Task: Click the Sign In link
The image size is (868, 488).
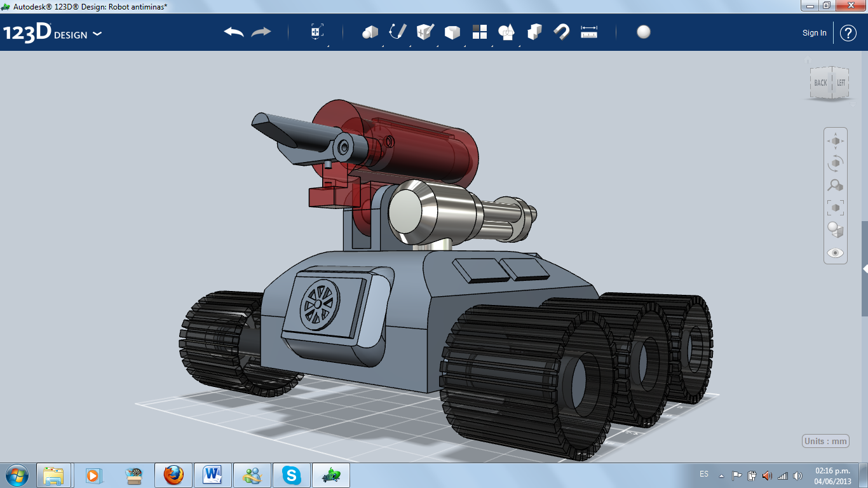Action: (815, 33)
